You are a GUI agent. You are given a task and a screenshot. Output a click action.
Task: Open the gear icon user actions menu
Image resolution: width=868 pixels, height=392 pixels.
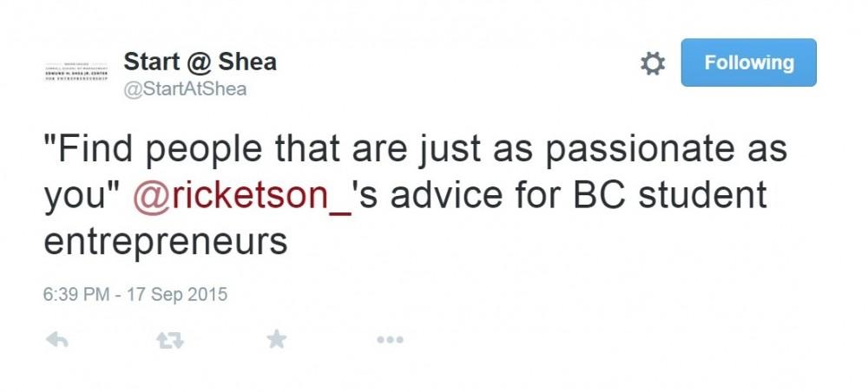point(653,63)
